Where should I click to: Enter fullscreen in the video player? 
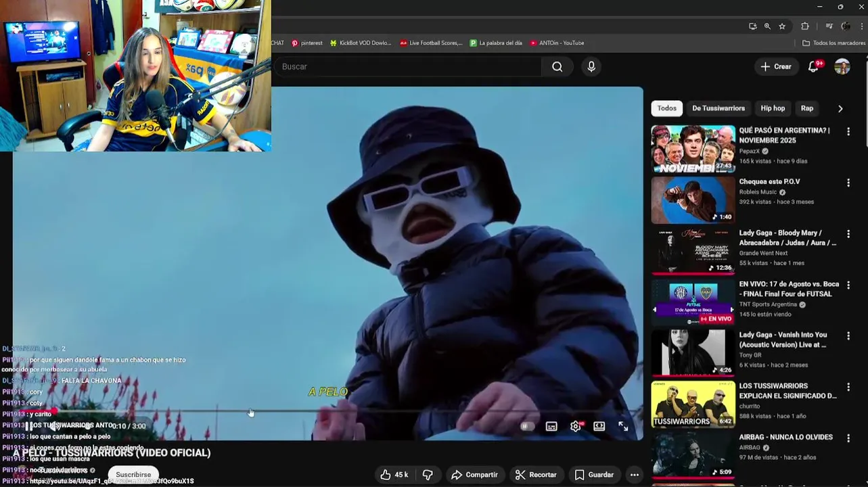coord(623,426)
